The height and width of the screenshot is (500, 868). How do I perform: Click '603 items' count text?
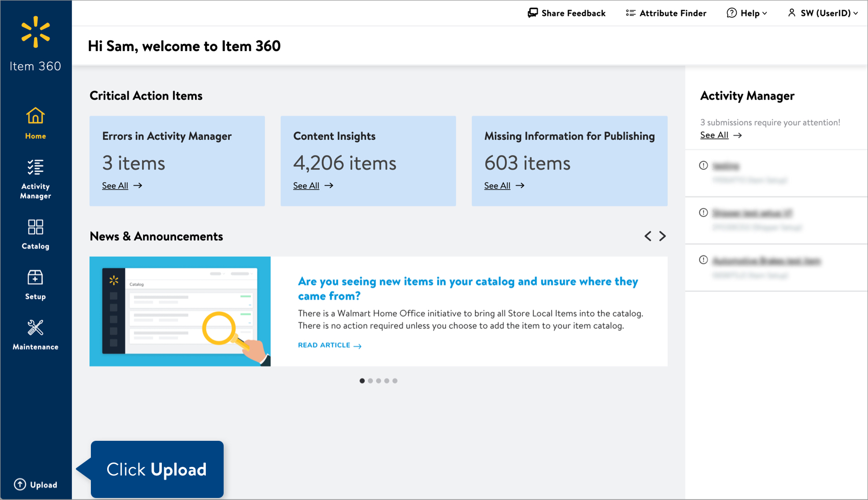coord(527,163)
